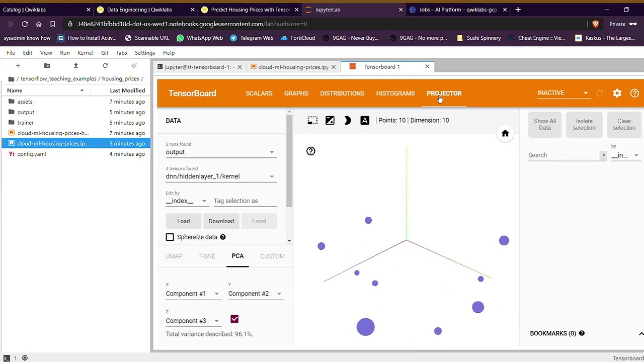Toggle regex mode in search box
The height and width of the screenshot is (362, 644).
(603, 155)
